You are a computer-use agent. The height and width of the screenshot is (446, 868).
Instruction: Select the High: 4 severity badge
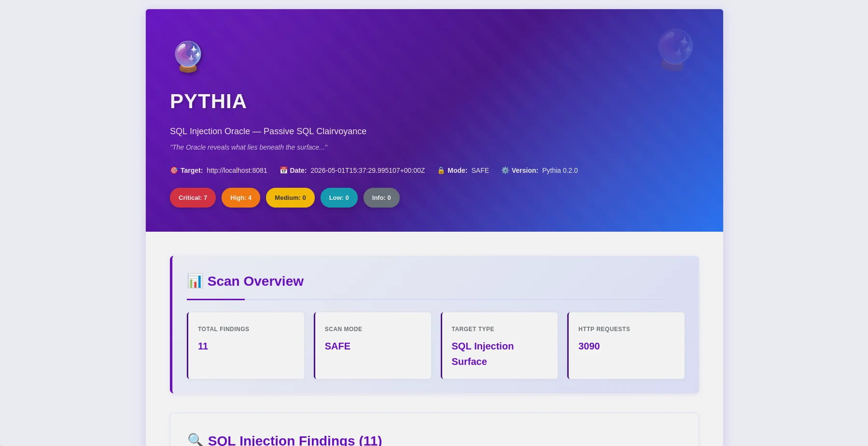(x=241, y=198)
